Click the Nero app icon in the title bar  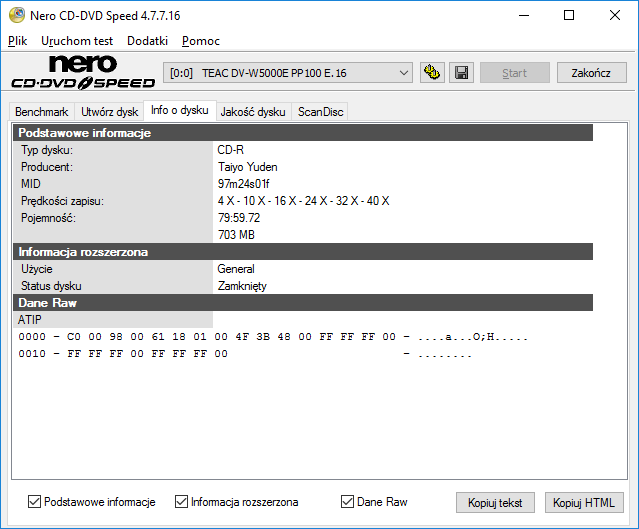click(x=17, y=15)
